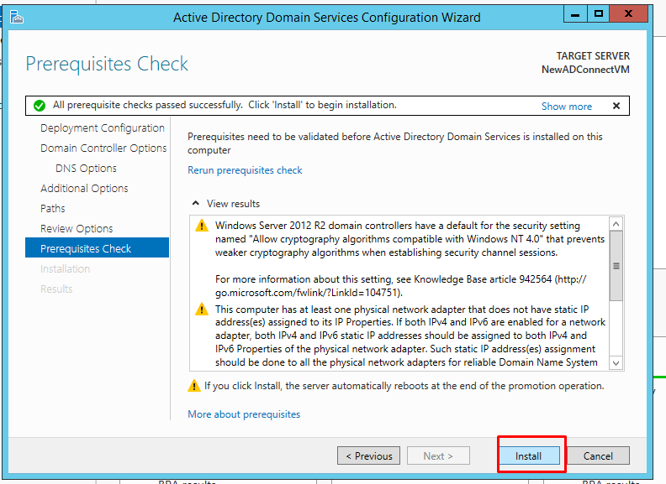666x484 pixels.
Task: Click Rerun prerequisites check link
Action: [x=245, y=170]
